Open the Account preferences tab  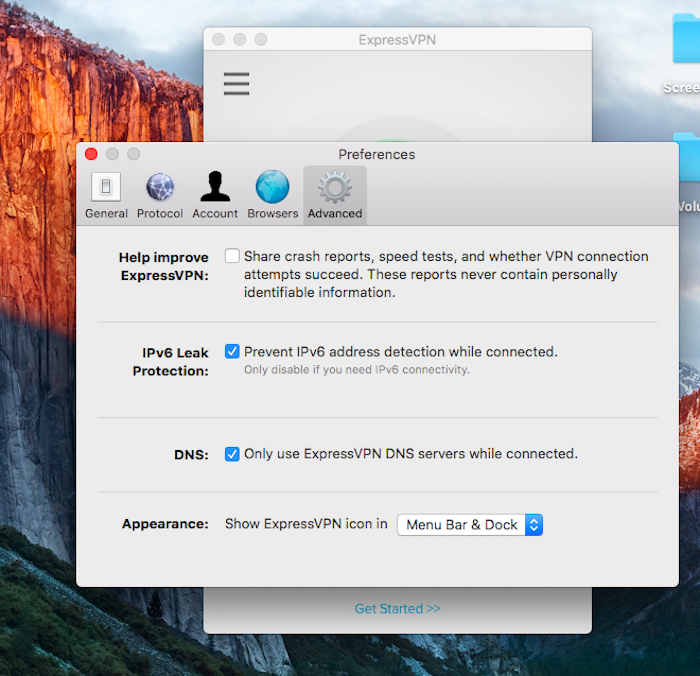(215, 195)
